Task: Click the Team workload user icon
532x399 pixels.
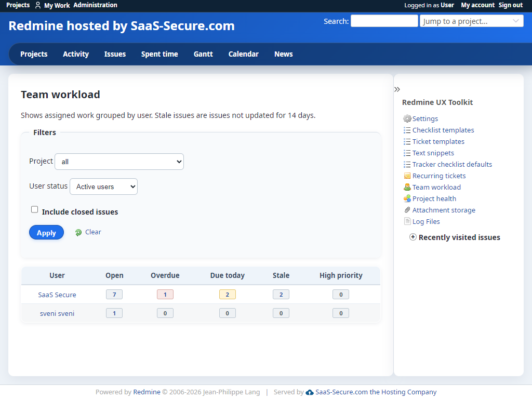Action: (407, 187)
